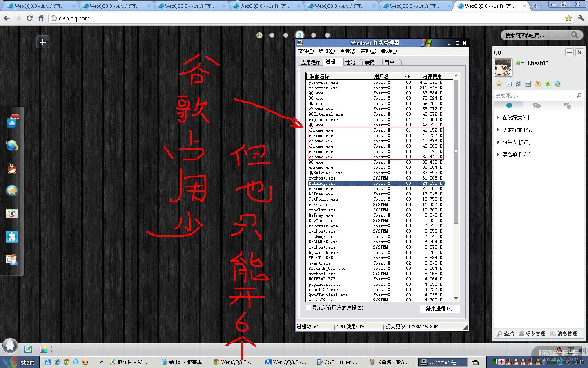Click the add-desktop plus icon on WebQQ

(x=43, y=42)
